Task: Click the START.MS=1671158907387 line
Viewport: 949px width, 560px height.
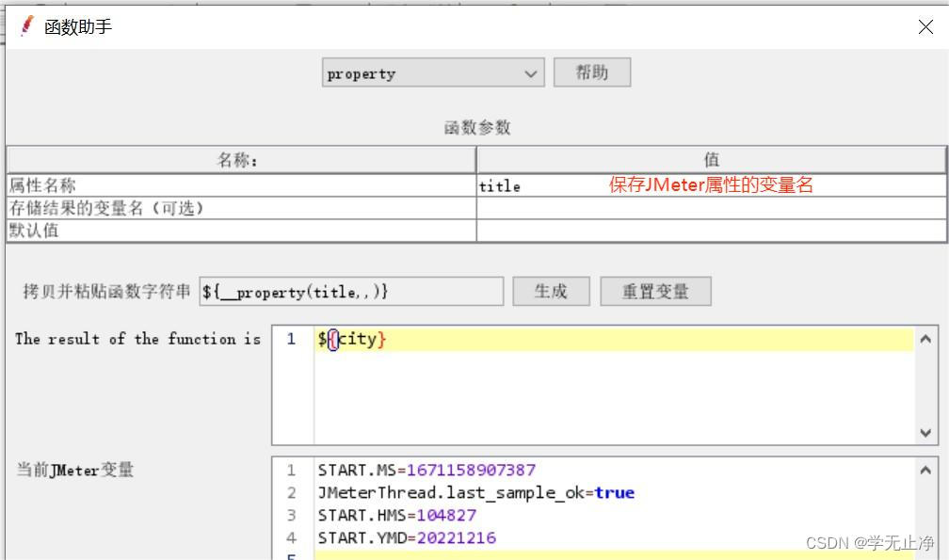Action: click(426, 470)
